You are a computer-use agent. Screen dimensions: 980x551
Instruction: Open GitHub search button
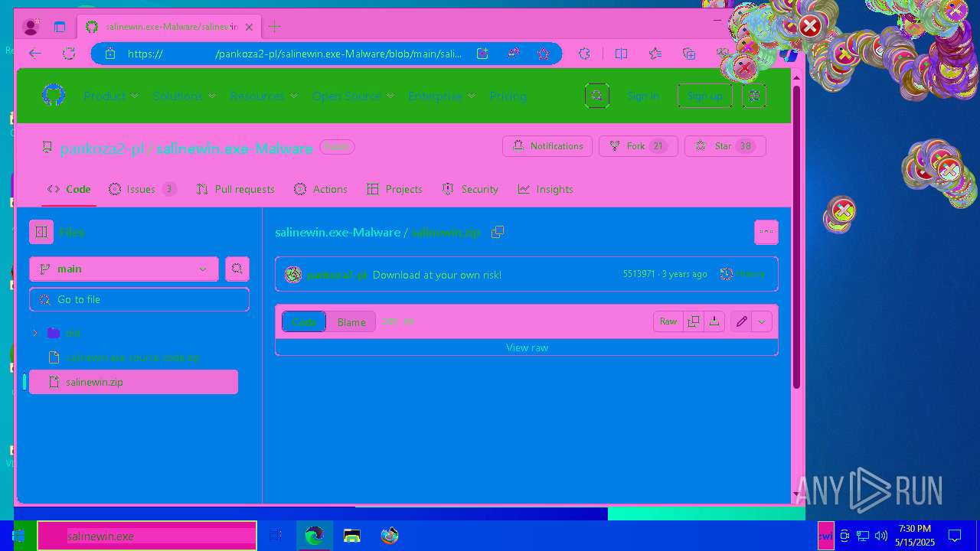point(597,96)
